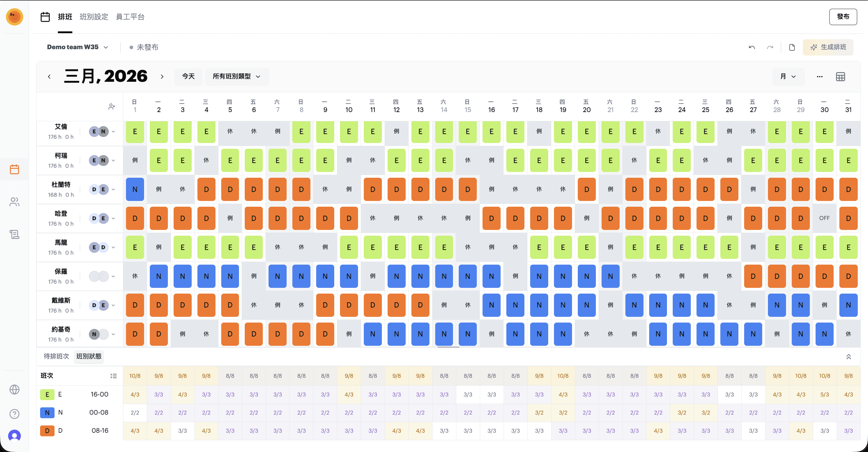This screenshot has width=868, height=452.
Task: Open the help question mark icon
Action: click(x=14, y=414)
